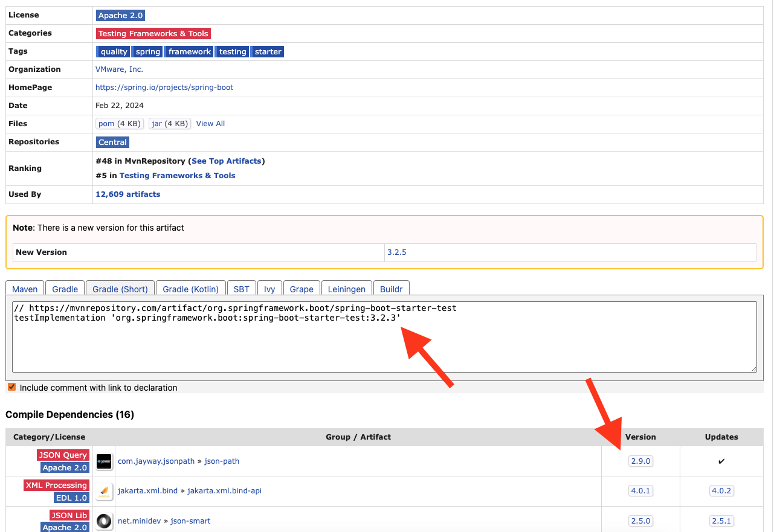Open the 12,609 artifacts link
The width and height of the screenshot is (777, 532).
click(x=128, y=194)
